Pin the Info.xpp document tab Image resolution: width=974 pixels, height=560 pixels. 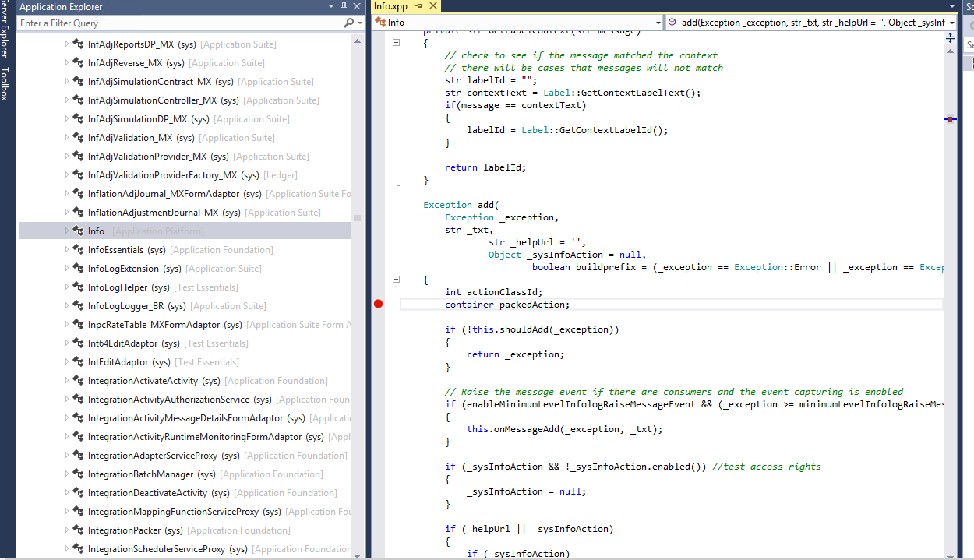[418, 6]
